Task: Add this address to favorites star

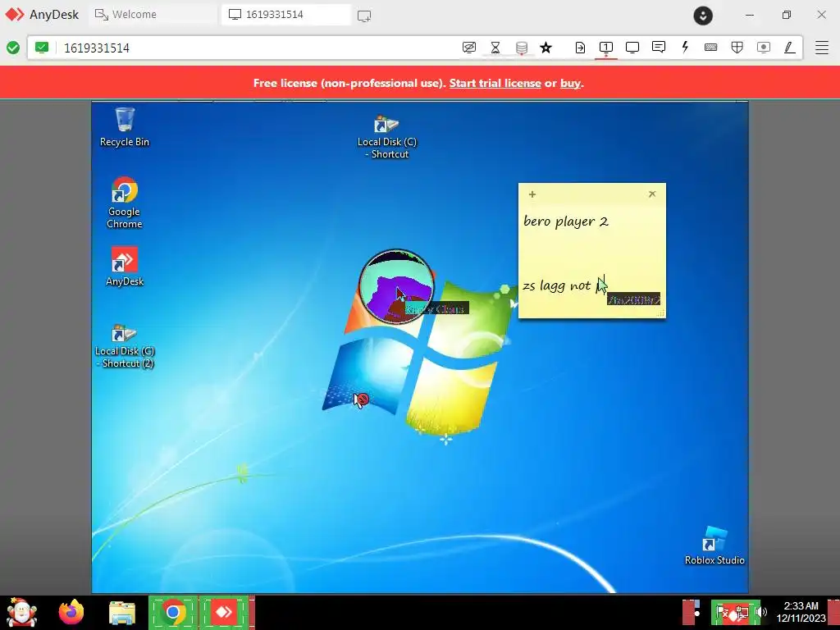Action: [546, 48]
